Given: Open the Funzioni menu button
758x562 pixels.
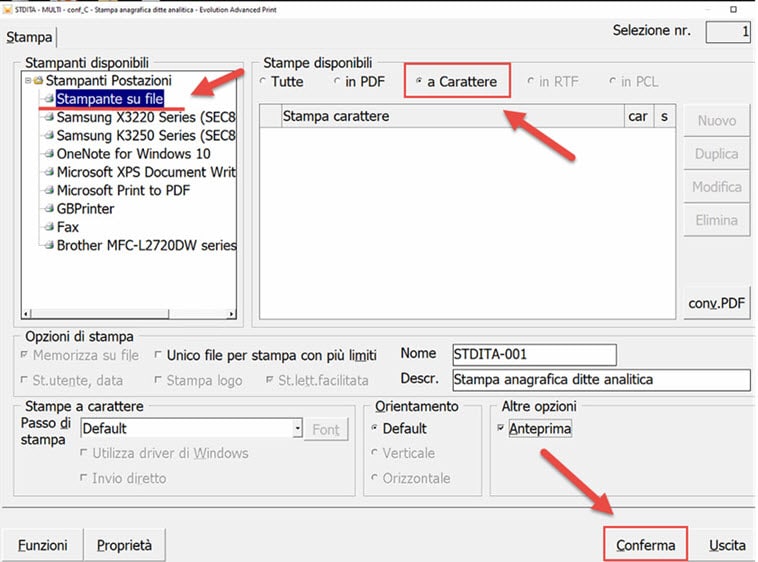Looking at the screenshot, I should (x=42, y=545).
